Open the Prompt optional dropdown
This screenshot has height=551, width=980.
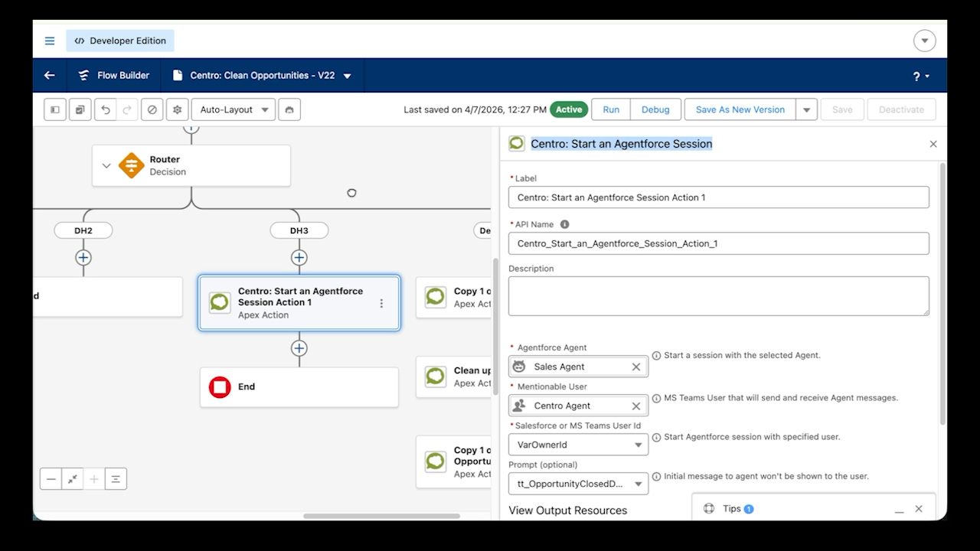[x=578, y=484]
